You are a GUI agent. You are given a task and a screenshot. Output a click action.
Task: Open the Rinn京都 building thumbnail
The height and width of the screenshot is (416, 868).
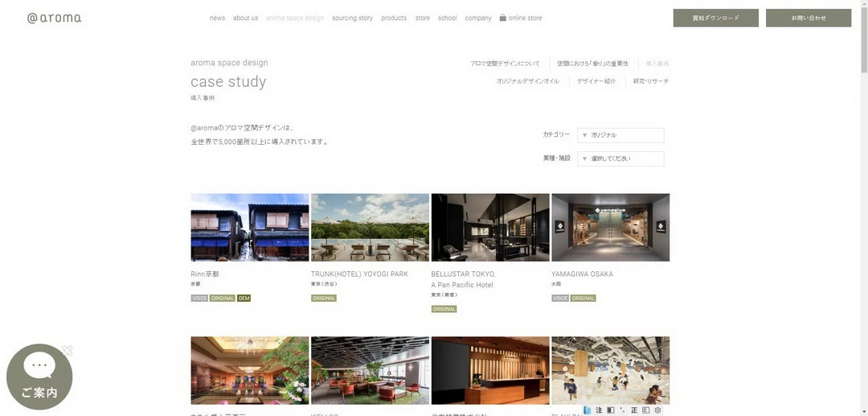click(250, 227)
